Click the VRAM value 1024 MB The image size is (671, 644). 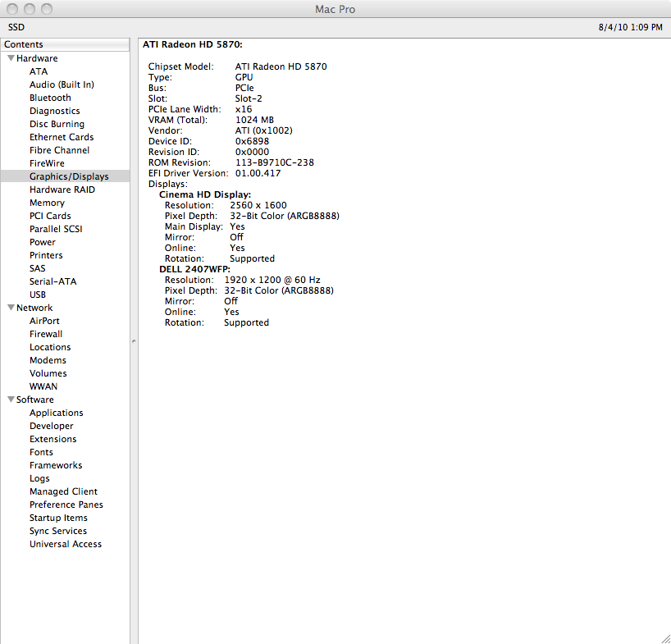point(254,120)
